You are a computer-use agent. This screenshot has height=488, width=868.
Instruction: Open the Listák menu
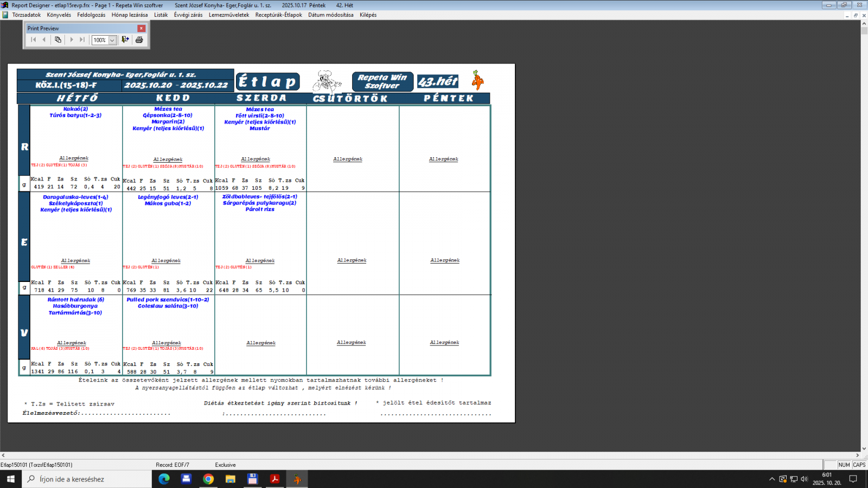tap(161, 15)
